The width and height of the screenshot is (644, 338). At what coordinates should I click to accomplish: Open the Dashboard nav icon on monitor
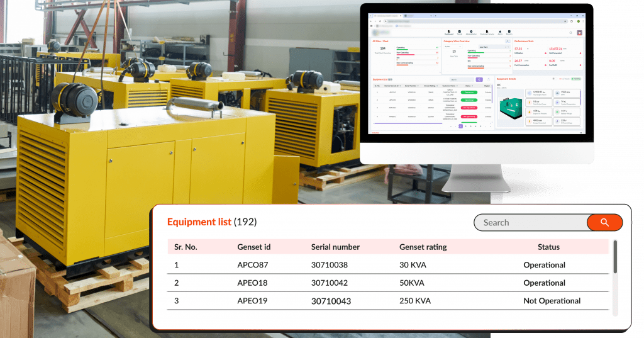click(448, 32)
